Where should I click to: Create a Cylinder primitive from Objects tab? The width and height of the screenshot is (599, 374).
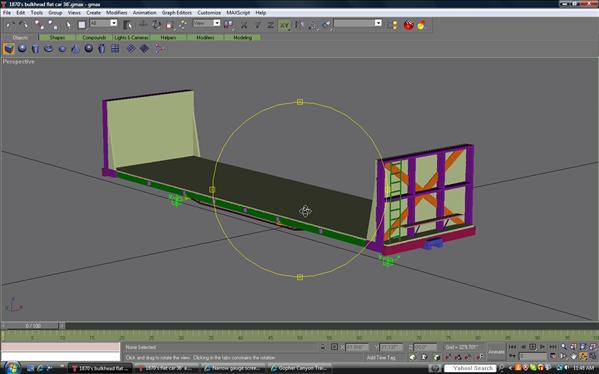pos(36,49)
